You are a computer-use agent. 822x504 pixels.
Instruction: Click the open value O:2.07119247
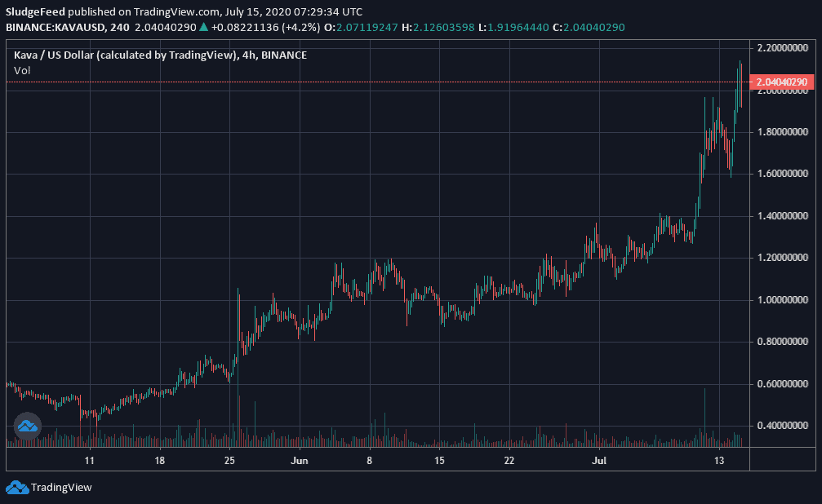(x=361, y=27)
